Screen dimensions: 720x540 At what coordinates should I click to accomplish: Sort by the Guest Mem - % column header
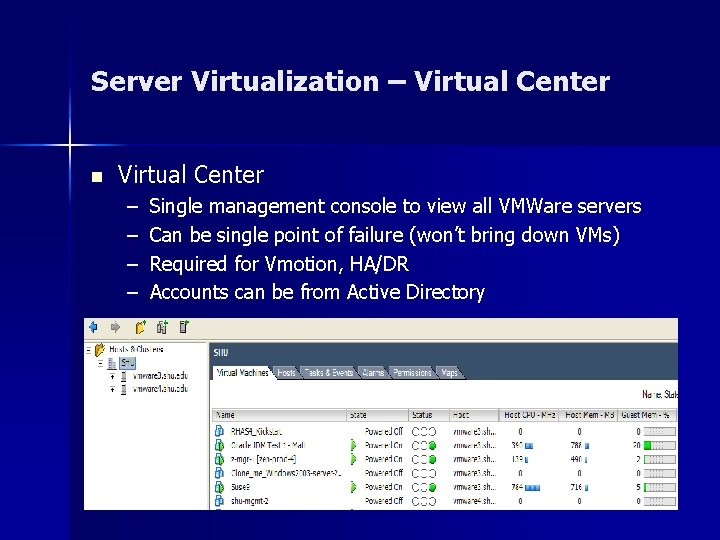(x=647, y=415)
